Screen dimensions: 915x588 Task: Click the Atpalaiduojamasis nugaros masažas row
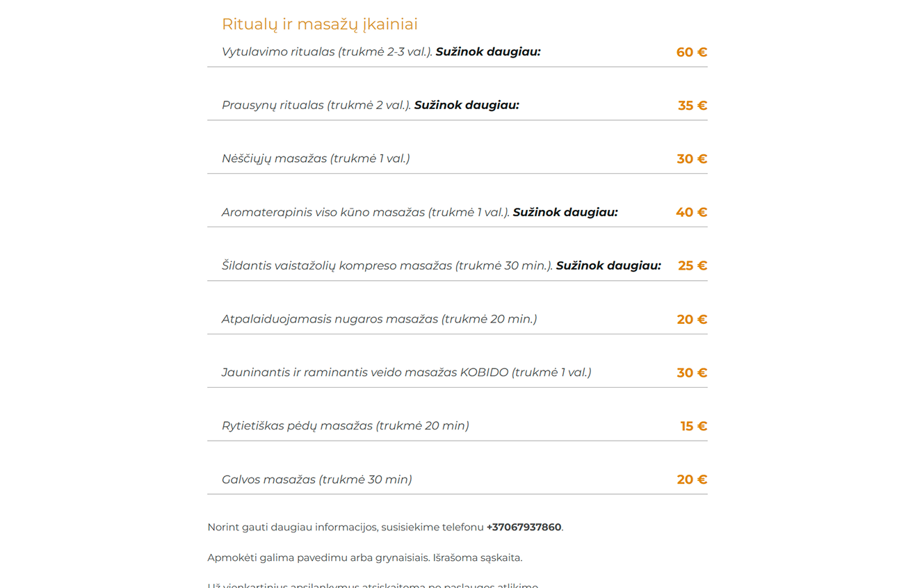(379, 320)
